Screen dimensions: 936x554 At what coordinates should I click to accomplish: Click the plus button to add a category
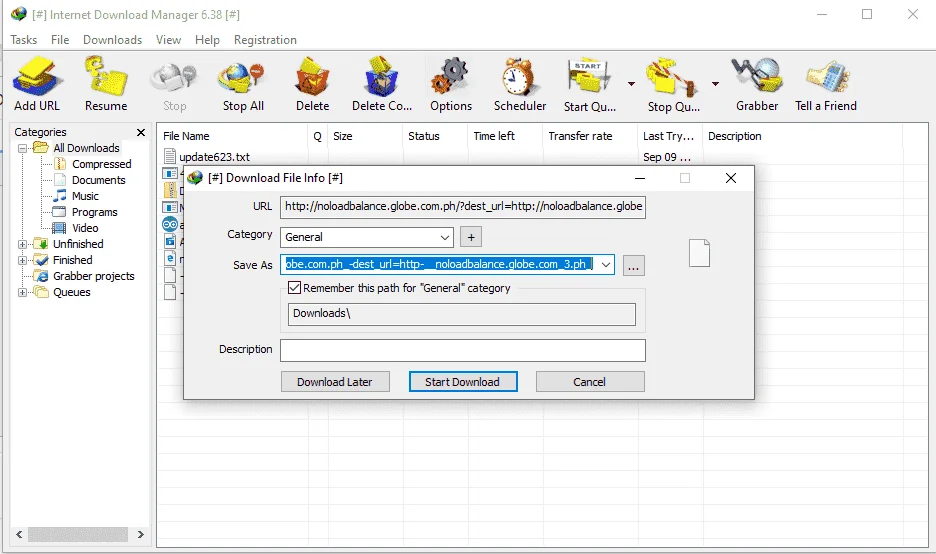(x=471, y=237)
